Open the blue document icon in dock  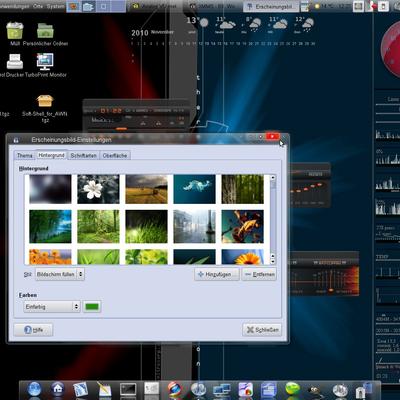click(80, 389)
